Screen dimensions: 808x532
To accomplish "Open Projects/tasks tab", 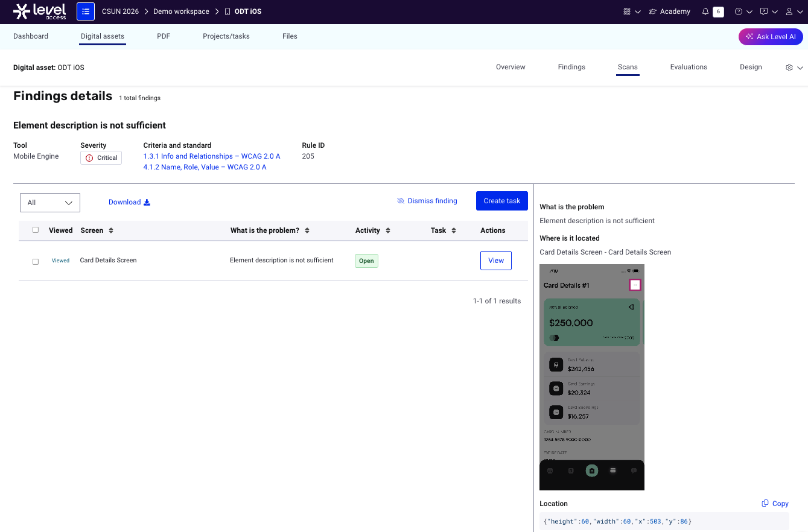I will pyautogui.click(x=226, y=36).
